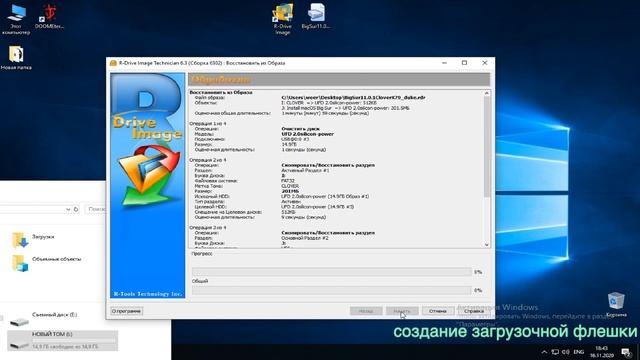Click the Прогресс progress bar
Viewport: 640px width, 360px height.
pos(332,272)
